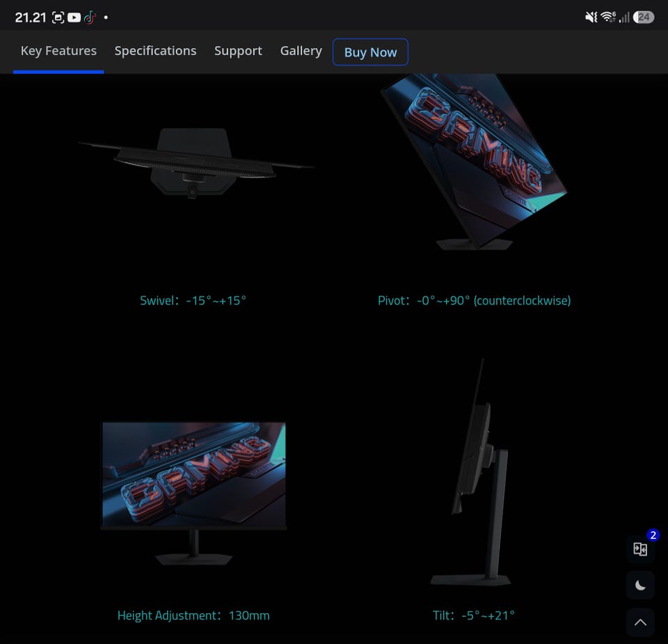668x644 pixels.
Task: Select the Key Features tab
Action: coord(58,51)
